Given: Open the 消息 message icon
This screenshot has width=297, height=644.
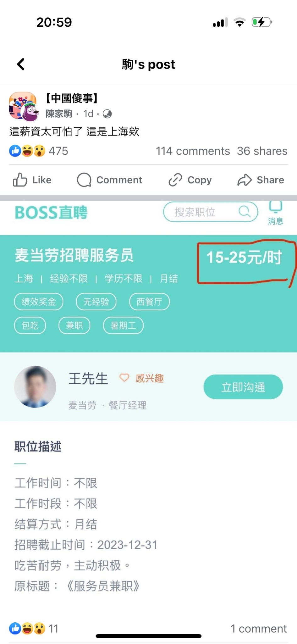Looking at the screenshot, I should point(276,213).
